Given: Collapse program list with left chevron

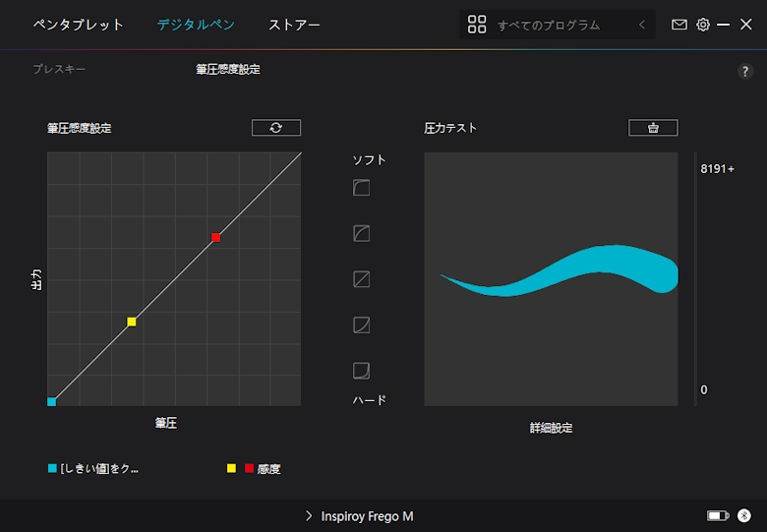Looking at the screenshot, I should tap(642, 25).
